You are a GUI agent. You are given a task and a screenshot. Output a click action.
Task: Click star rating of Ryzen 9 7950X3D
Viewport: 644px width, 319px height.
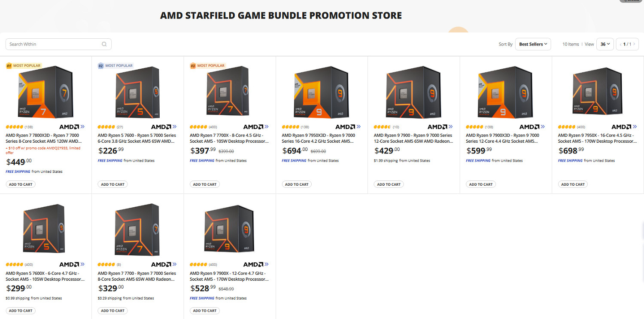290,127
